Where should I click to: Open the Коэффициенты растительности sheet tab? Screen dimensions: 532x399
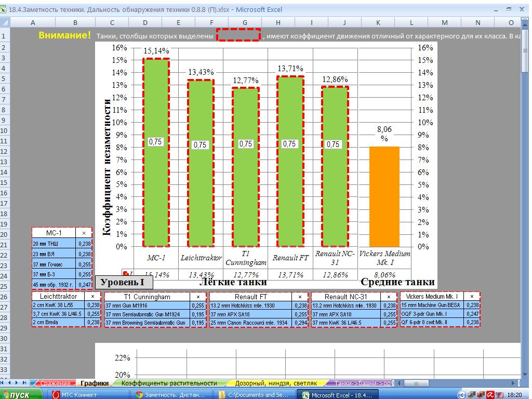coord(169,383)
